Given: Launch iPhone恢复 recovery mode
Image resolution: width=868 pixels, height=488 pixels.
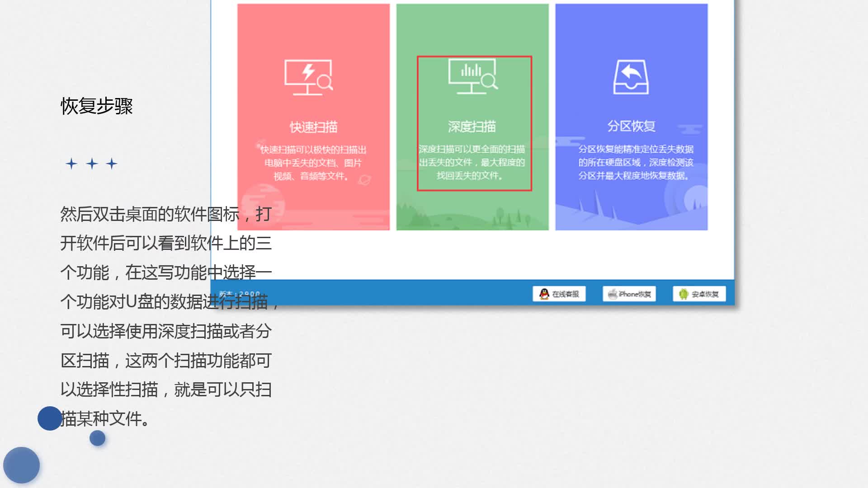Looking at the screenshot, I should tap(629, 294).
